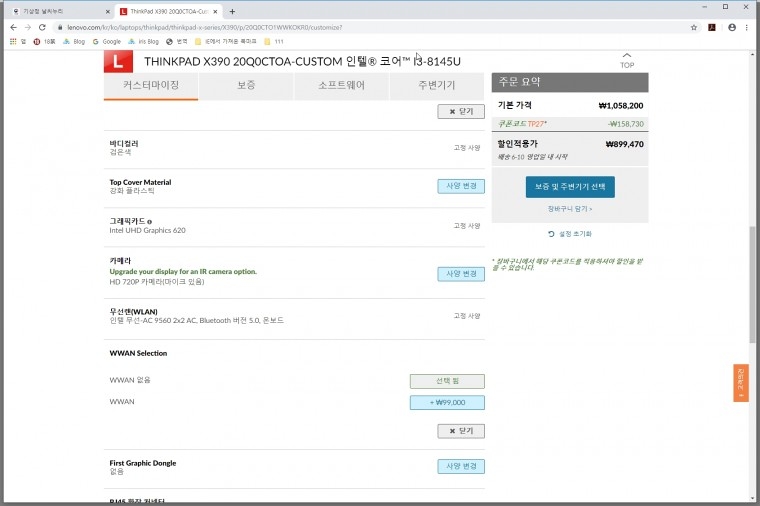Collapse WWAN Selection with the 닫기 button
This screenshot has height=506, width=760.
[461, 431]
